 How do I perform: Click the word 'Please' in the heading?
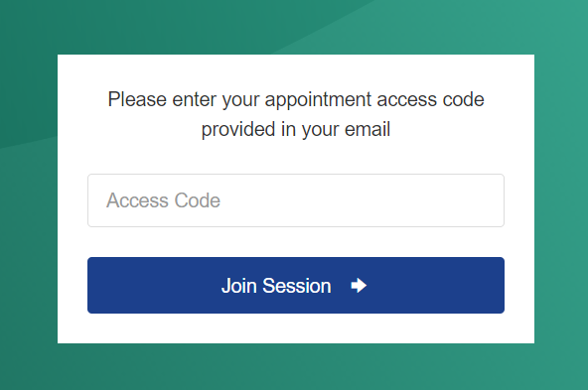tap(137, 99)
